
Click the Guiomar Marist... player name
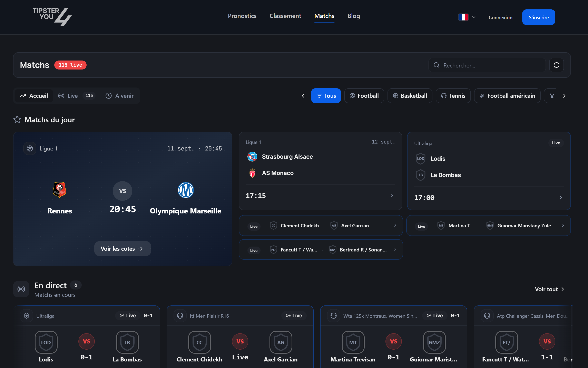433,359
